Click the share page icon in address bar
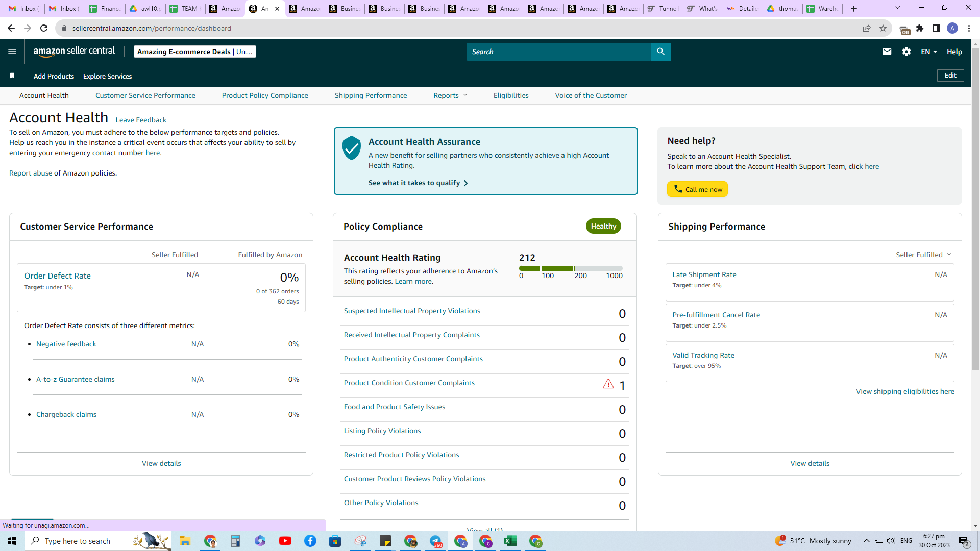This screenshot has height=551, width=980. (x=867, y=28)
